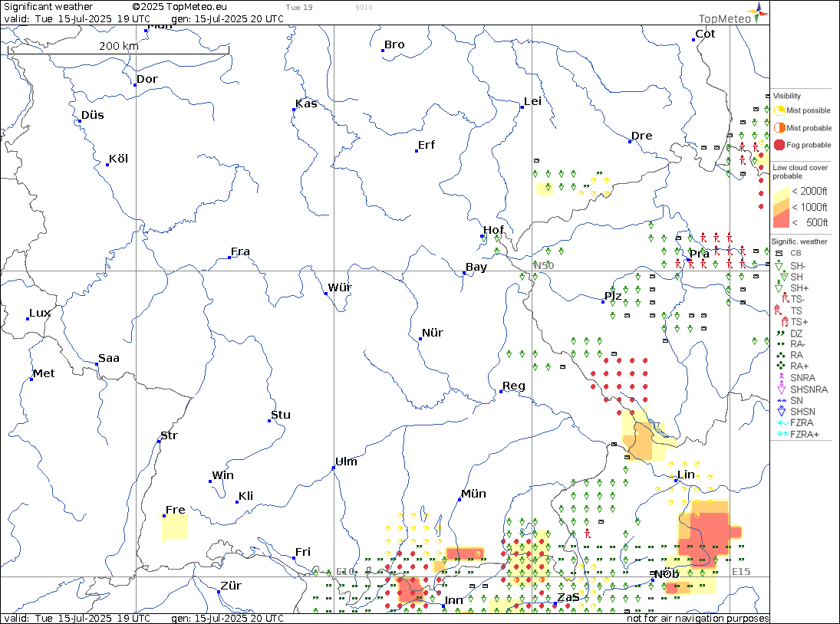
Task: Select the CB cloud symbol in legend
Action: coord(779,253)
